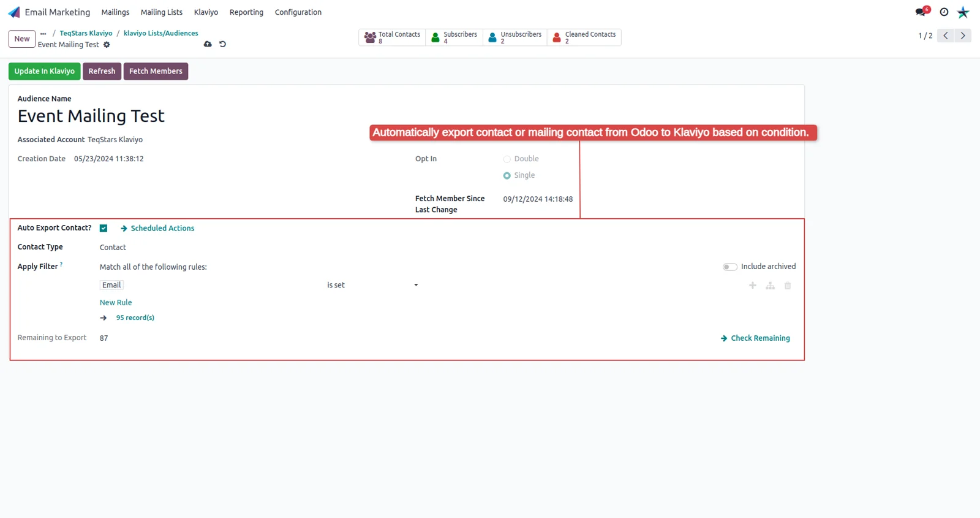Click the cloud save icon
980x518 pixels.
[208, 44]
